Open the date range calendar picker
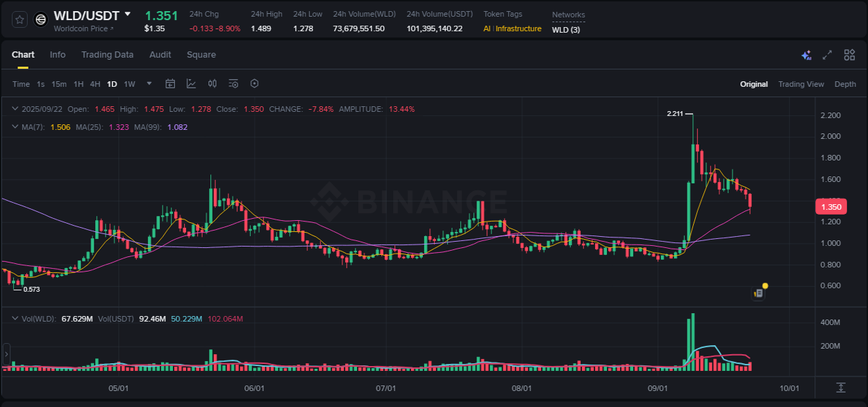Viewport: 868px width, 407px height. click(x=170, y=83)
